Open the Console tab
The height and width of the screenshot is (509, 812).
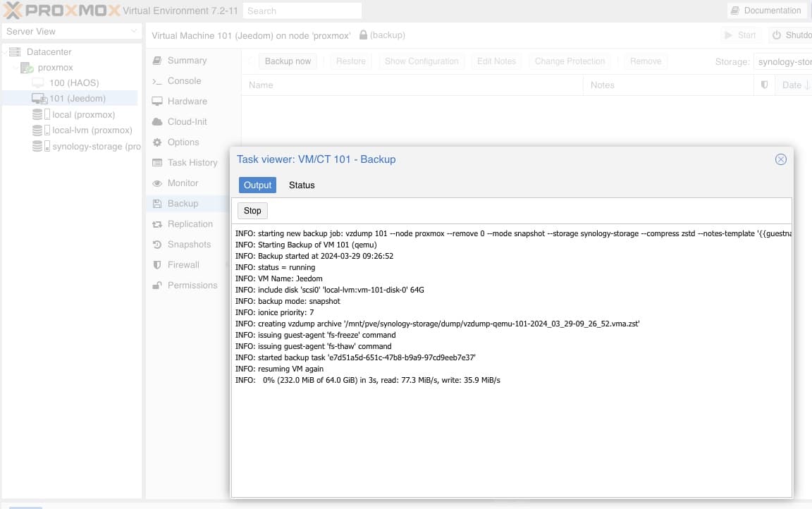click(x=184, y=81)
